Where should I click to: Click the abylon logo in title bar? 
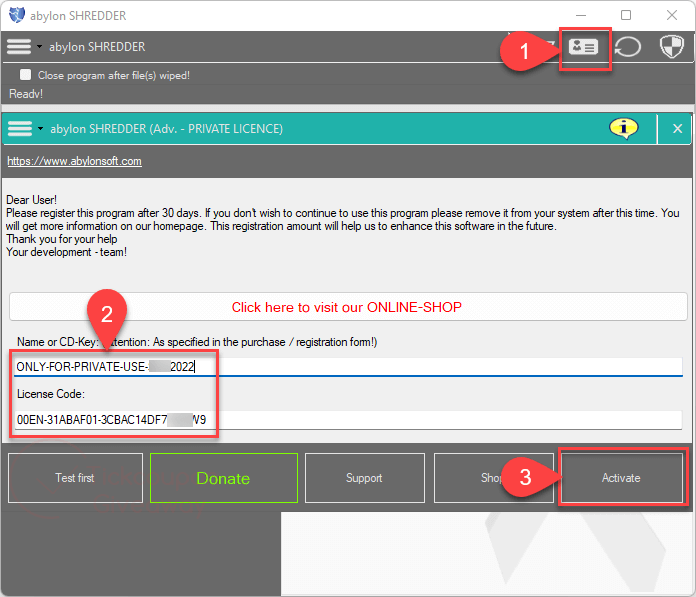coord(16,15)
